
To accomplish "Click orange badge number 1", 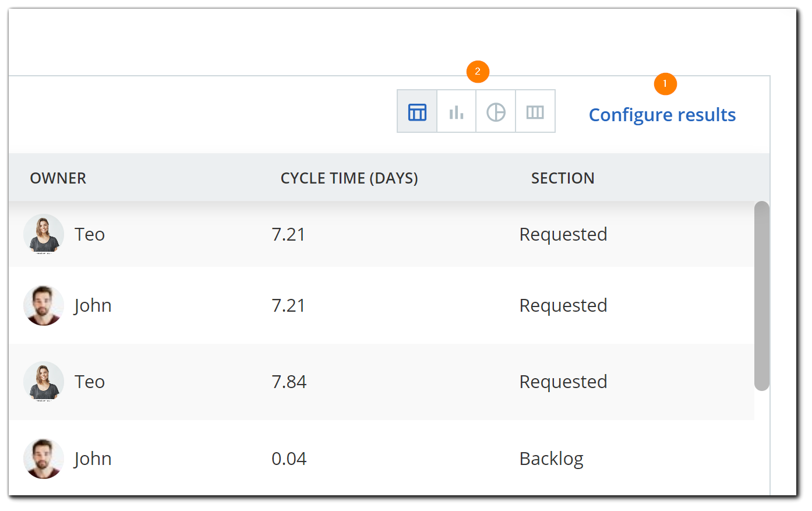I will [665, 84].
